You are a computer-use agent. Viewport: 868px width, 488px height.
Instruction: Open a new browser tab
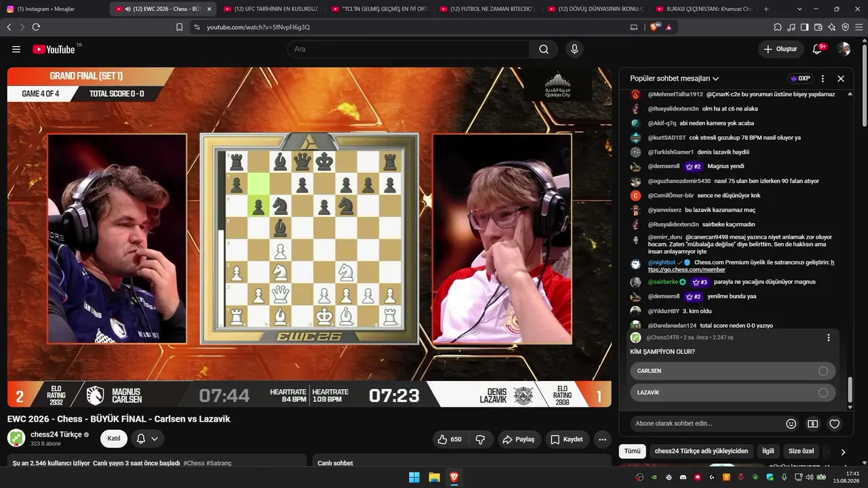tap(766, 9)
